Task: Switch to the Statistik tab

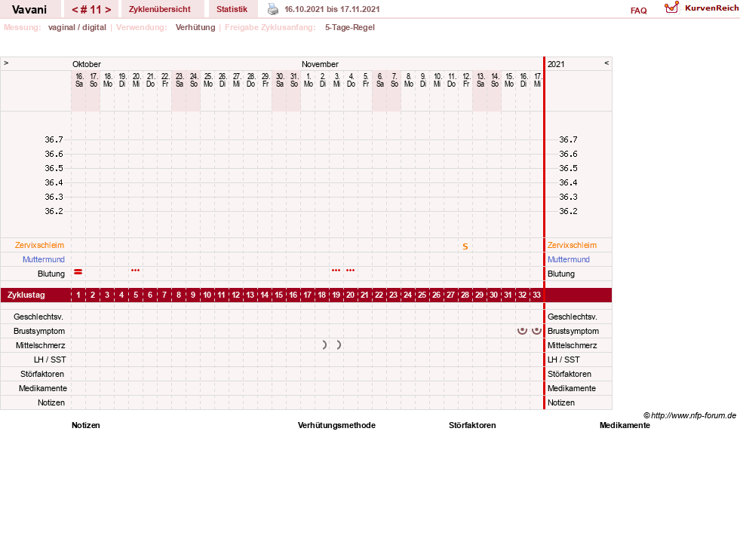Action: pyautogui.click(x=232, y=9)
